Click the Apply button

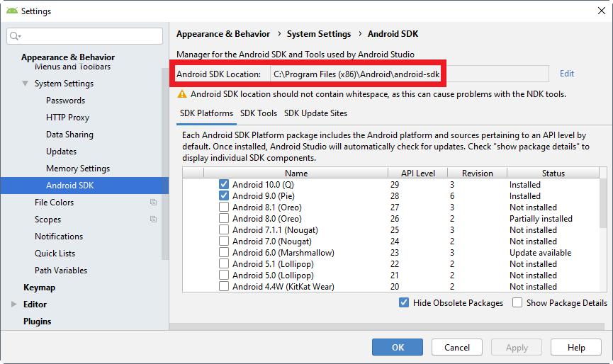click(x=517, y=347)
